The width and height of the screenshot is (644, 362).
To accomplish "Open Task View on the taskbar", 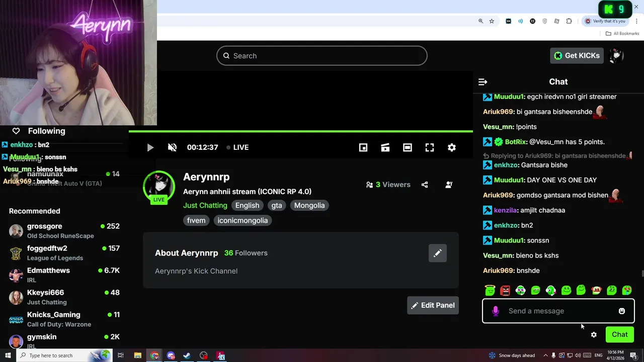I will coord(121,355).
